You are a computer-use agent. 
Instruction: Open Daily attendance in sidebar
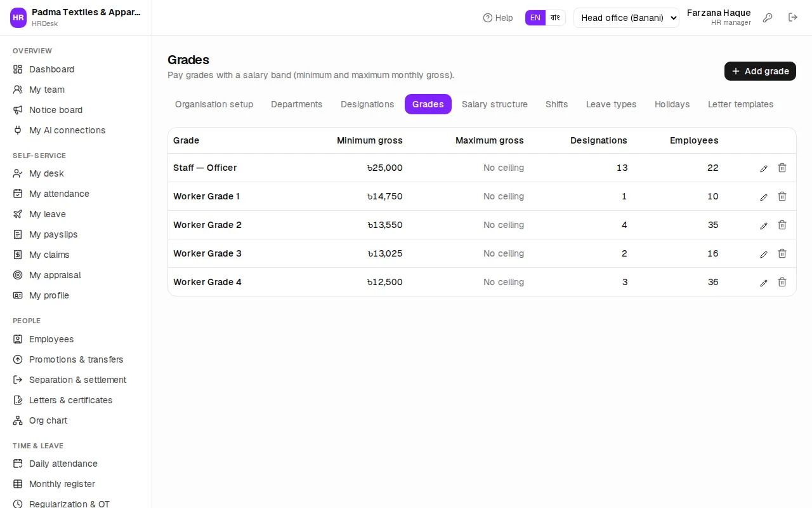pyautogui.click(x=76, y=464)
